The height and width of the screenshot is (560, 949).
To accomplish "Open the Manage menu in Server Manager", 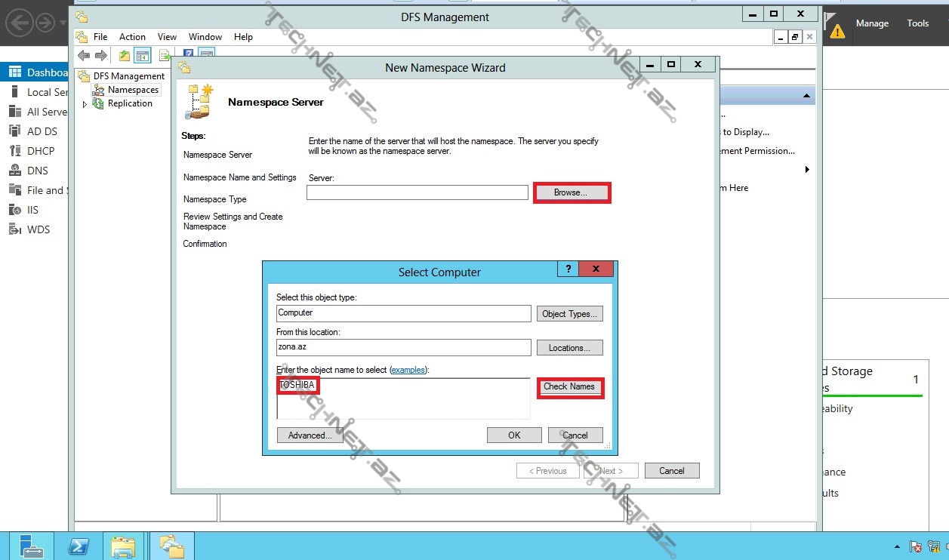I will coord(872,23).
